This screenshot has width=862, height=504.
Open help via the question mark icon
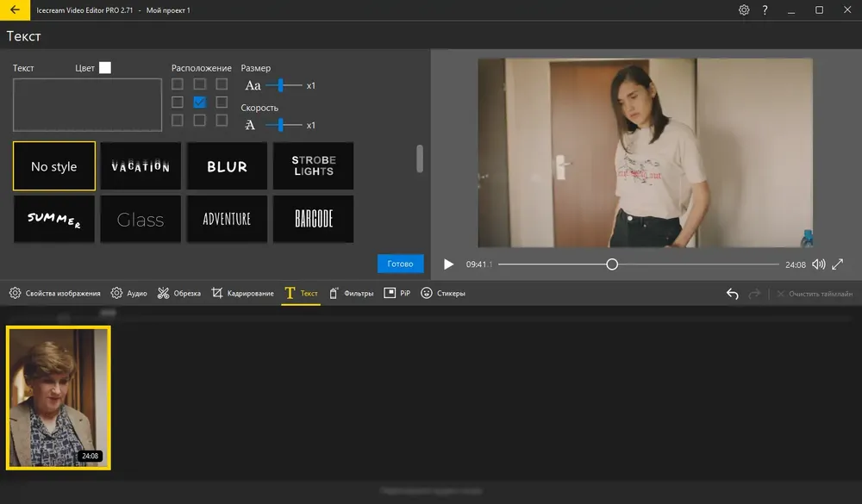coord(765,9)
